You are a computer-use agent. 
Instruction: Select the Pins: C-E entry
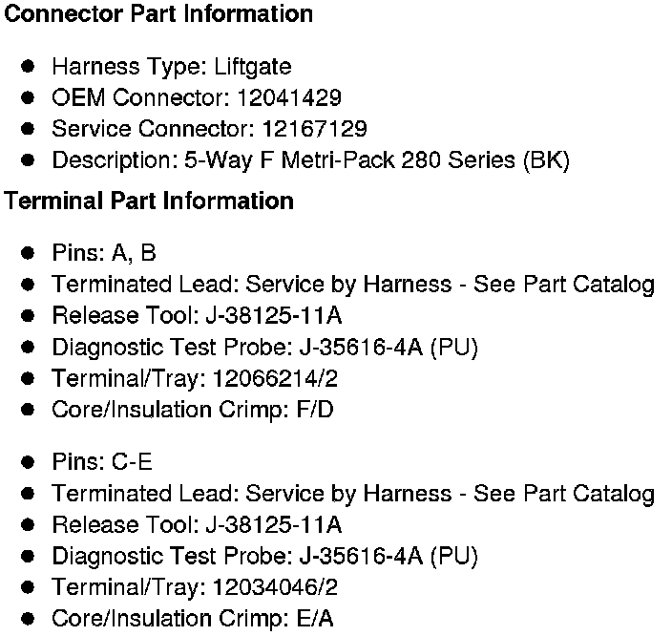[x=102, y=462]
